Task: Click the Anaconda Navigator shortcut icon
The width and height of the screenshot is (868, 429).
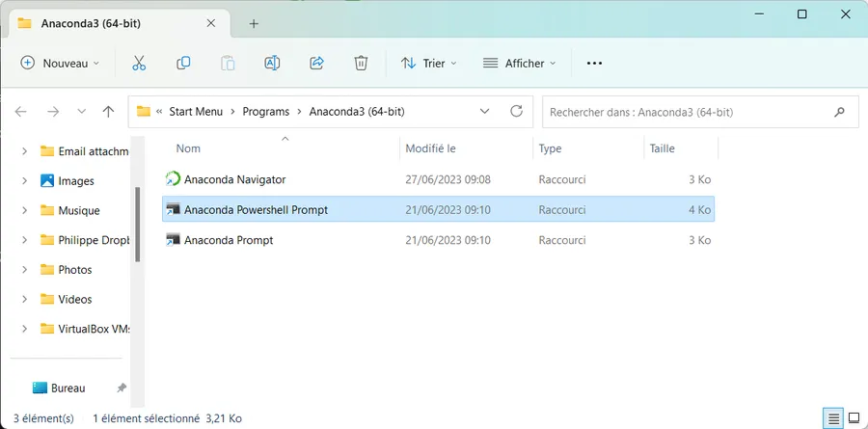Action: pyautogui.click(x=173, y=179)
